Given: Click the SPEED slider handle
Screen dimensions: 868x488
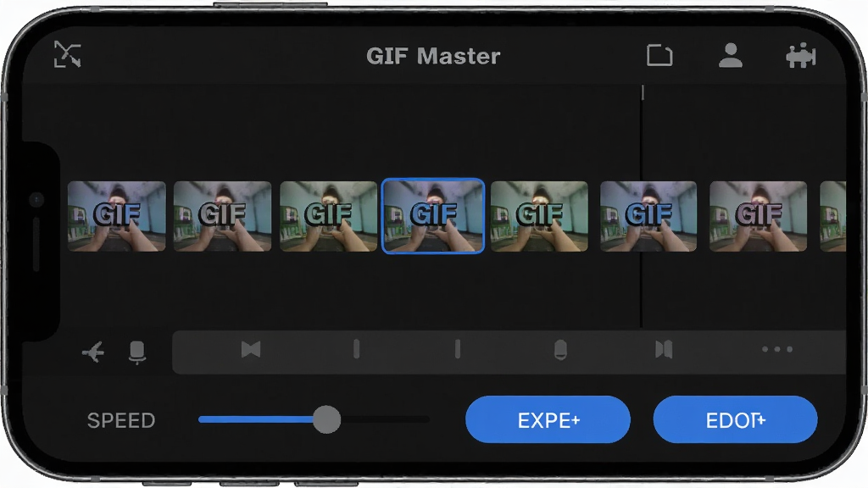Looking at the screenshot, I should pos(326,419).
